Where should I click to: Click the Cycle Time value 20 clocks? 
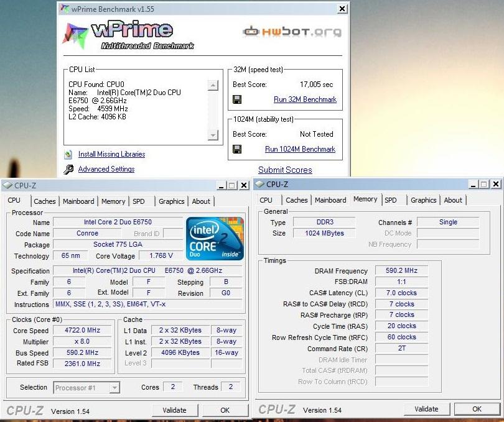(x=401, y=326)
